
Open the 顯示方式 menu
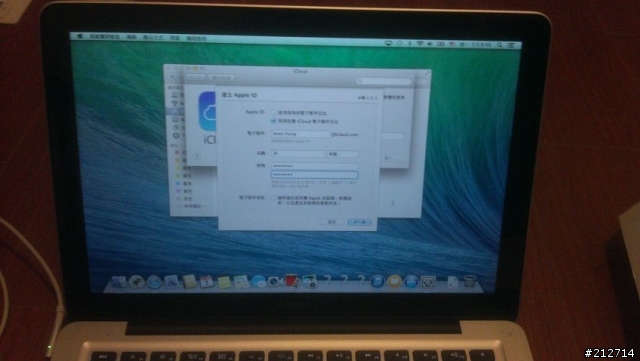coord(153,38)
